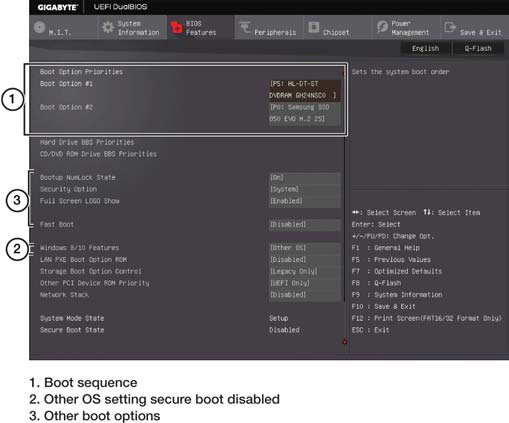Click the red BIOS Features icon
The width and height of the screenshot is (509, 423).
176,28
